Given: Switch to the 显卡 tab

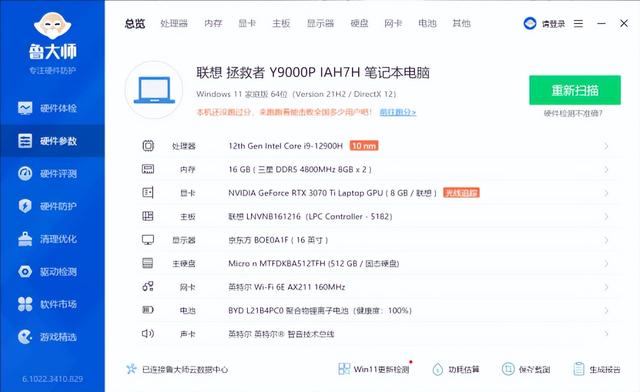Looking at the screenshot, I should coord(247,24).
